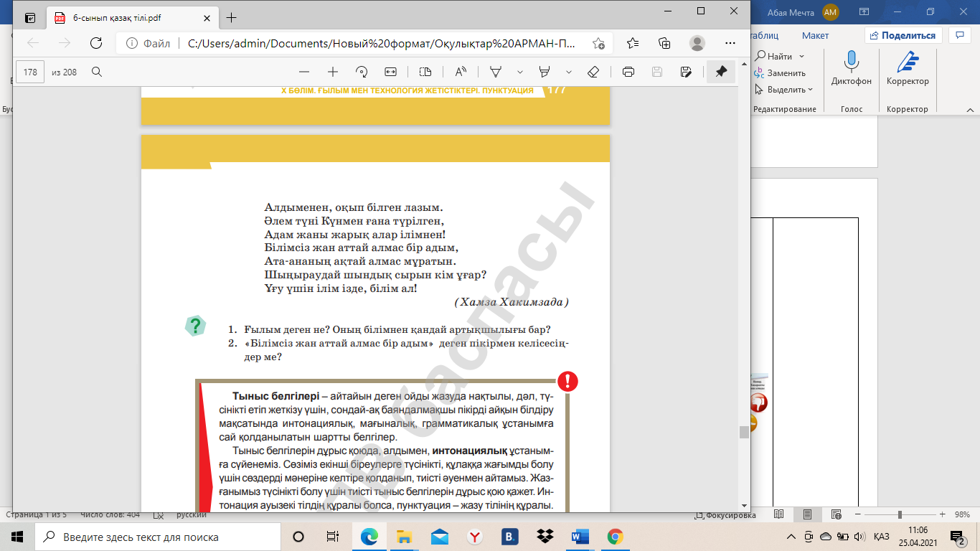Click the AM account avatar in Word
This screenshot has width=980, height=551.
[831, 11]
